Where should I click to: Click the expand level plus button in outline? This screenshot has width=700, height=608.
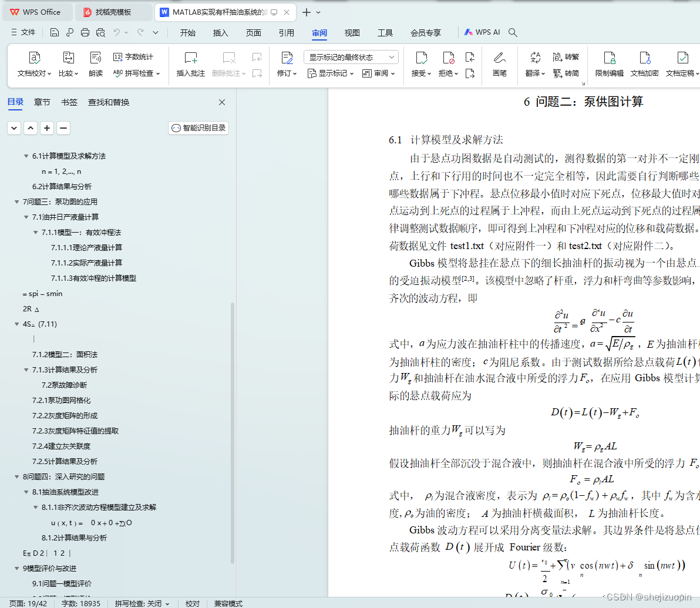[x=47, y=128]
